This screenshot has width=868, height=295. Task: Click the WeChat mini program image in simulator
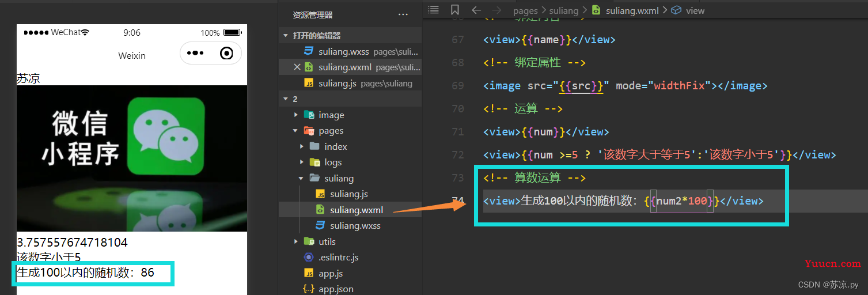point(132,158)
